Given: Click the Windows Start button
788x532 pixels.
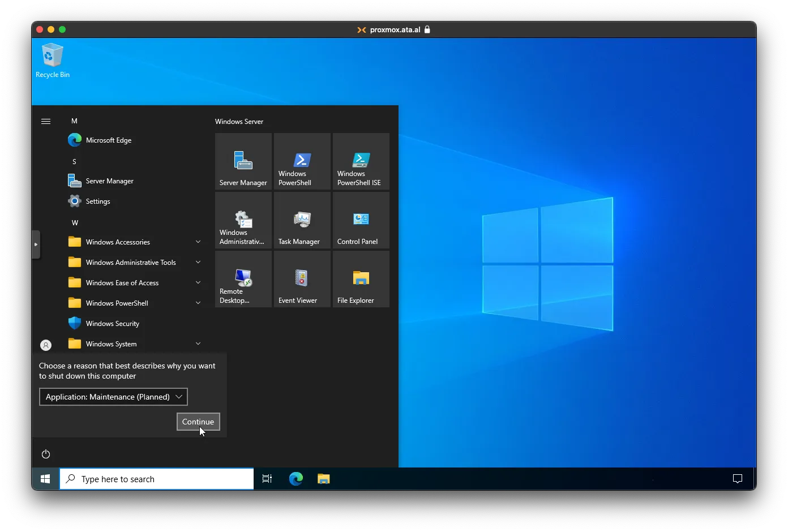Looking at the screenshot, I should tap(45, 479).
